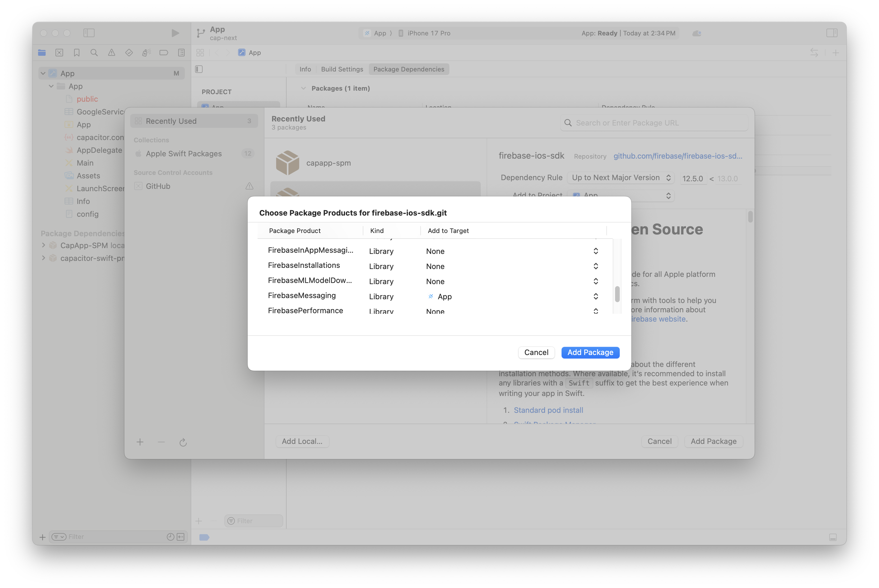Screen dimensions: 879x588
Task: Open the Find navigator magnifier icon
Action: click(x=94, y=53)
